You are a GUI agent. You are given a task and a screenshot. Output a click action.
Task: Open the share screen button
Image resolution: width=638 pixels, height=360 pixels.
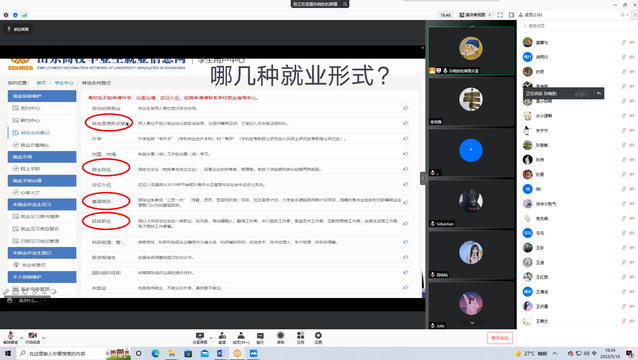click(x=200, y=338)
